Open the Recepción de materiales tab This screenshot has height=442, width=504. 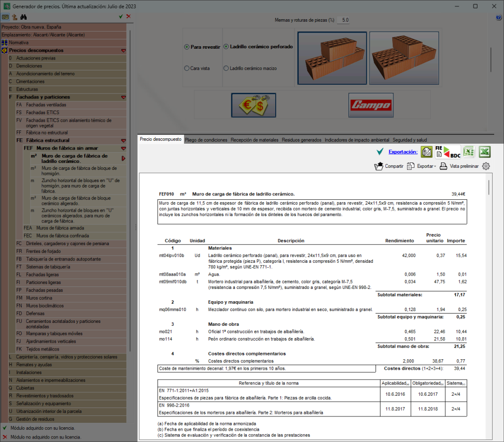point(254,140)
